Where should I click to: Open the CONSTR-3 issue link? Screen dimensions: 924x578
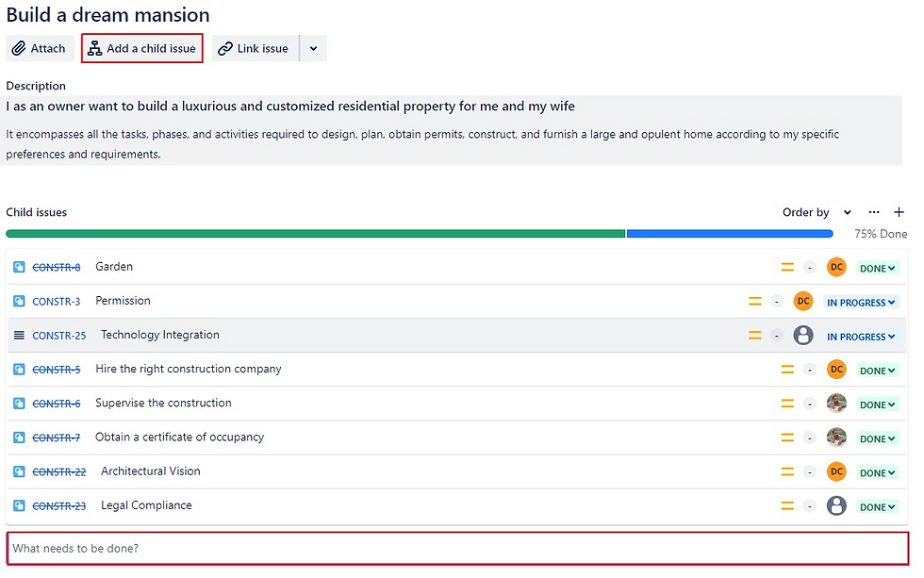click(57, 301)
